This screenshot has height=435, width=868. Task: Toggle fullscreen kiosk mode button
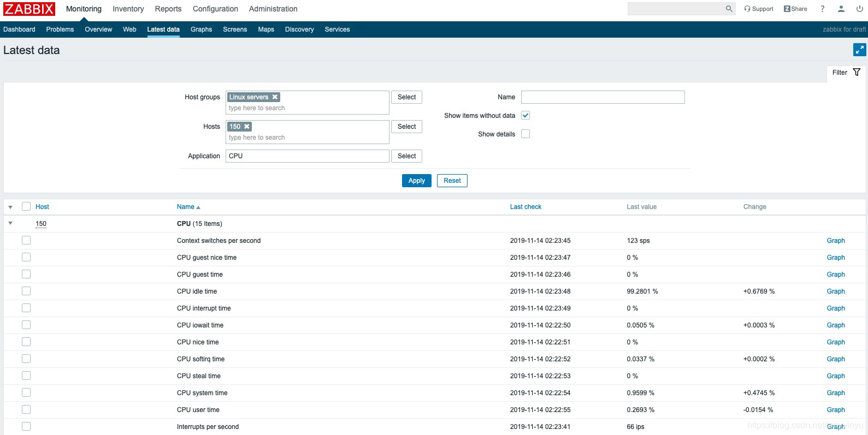click(860, 50)
